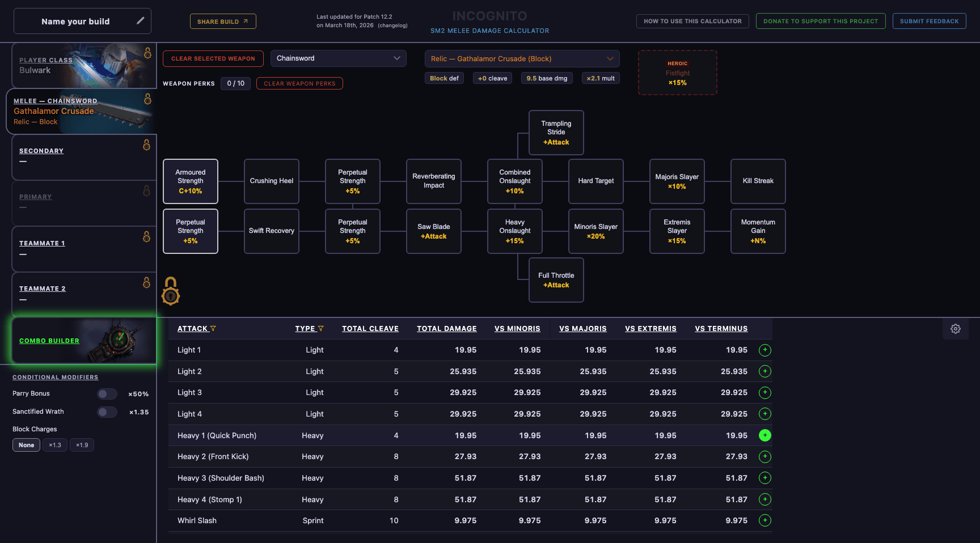Click the lock icon on the Teammate 2 panel
The image size is (980, 543).
pos(147,282)
